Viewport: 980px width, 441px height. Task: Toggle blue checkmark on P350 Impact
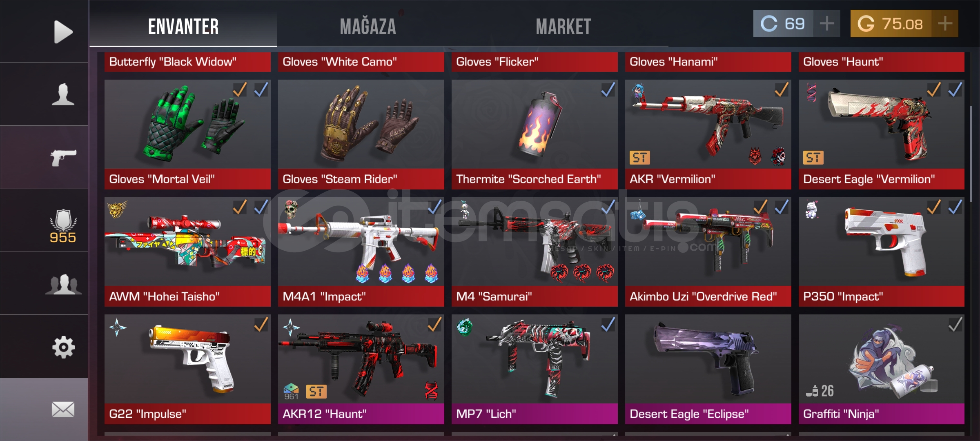pos(955,207)
